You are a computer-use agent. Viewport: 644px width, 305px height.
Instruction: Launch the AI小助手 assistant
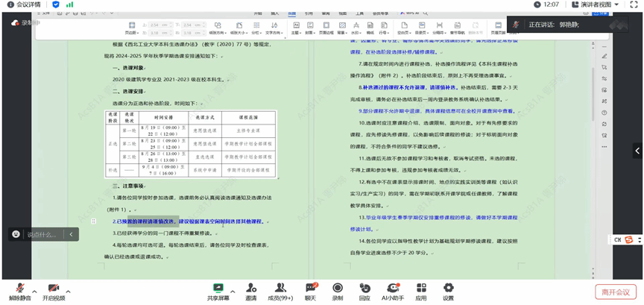(392, 291)
